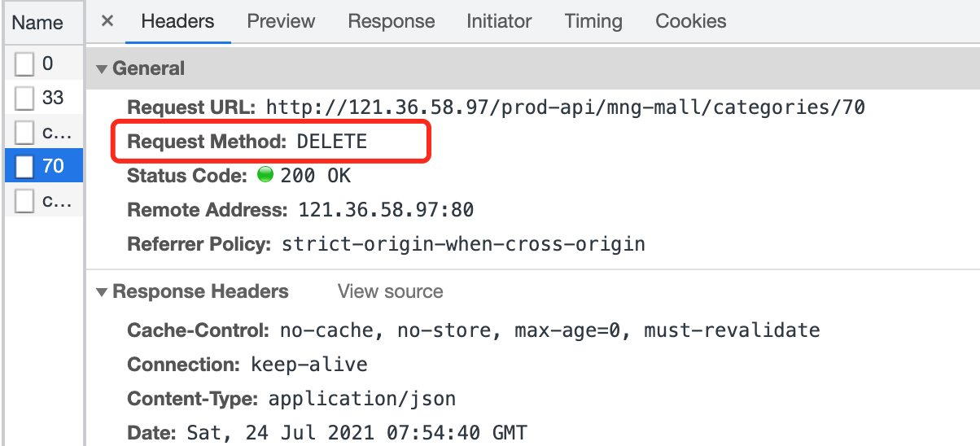Switch to the Preview tab
Image resolution: width=980 pixels, height=446 pixels.
click(x=282, y=21)
